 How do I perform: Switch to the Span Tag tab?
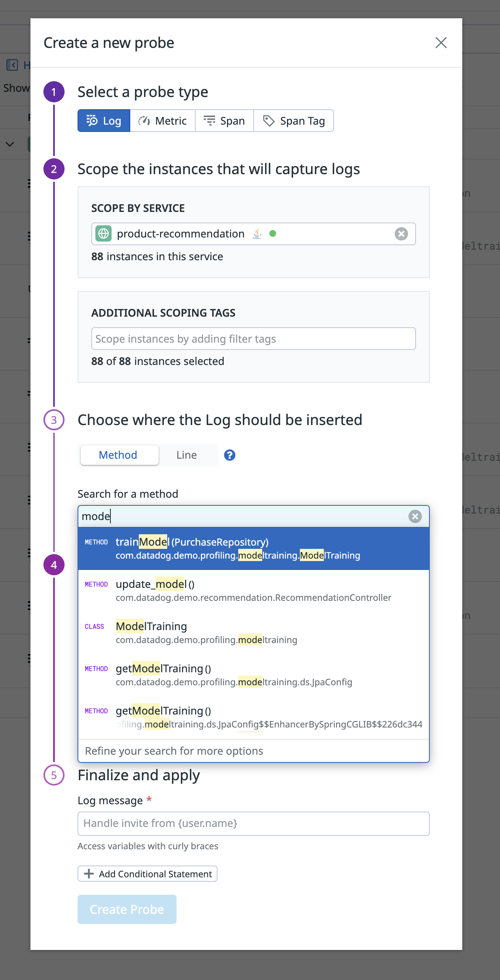coord(293,120)
